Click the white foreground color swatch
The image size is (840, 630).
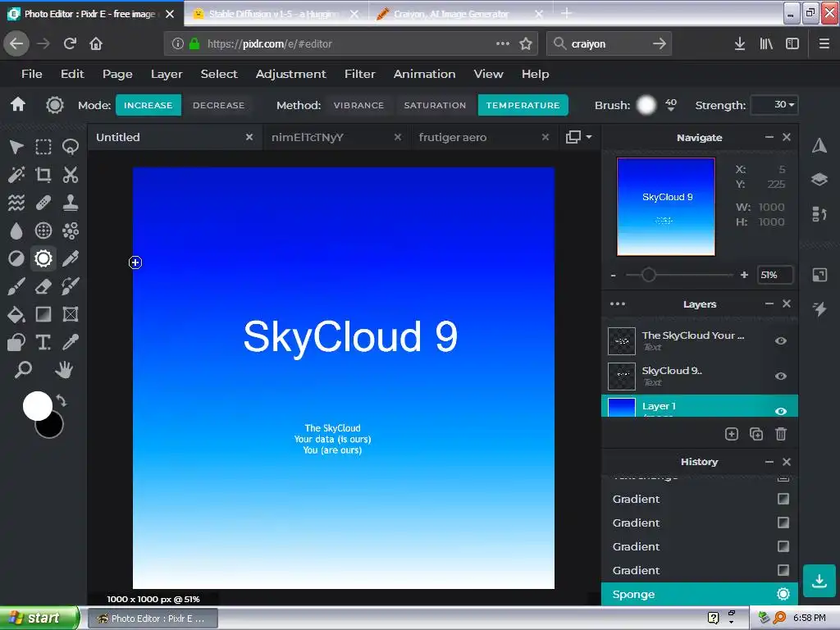tap(38, 405)
